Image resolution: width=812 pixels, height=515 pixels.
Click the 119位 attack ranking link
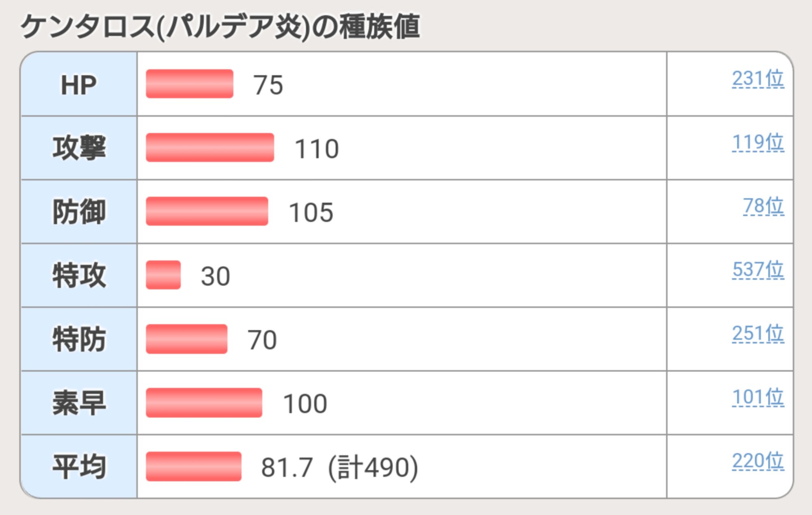pos(758,142)
